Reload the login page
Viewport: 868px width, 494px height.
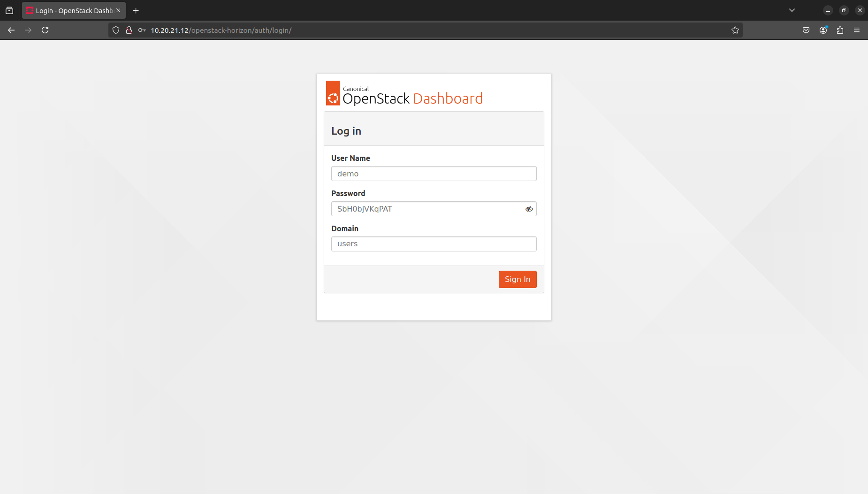(x=45, y=30)
